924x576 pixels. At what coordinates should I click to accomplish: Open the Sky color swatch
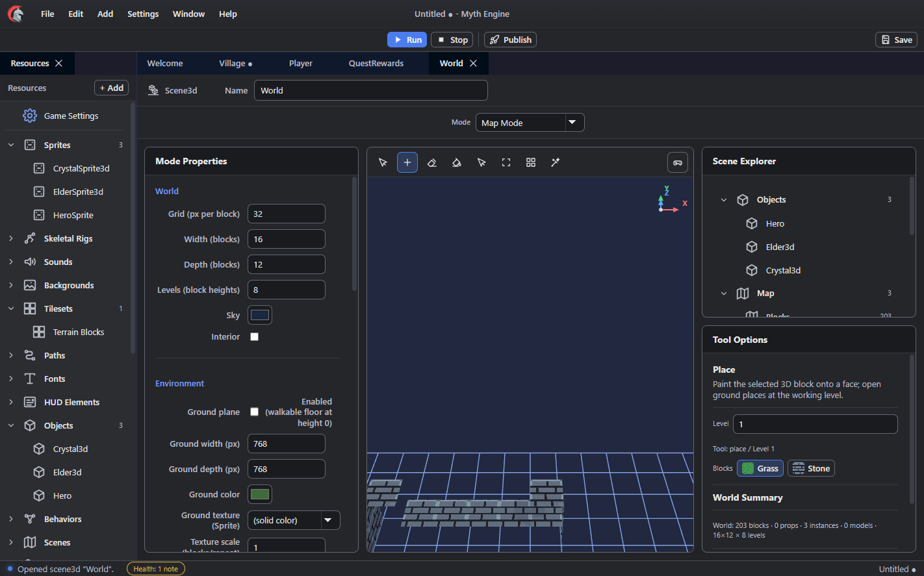coord(260,315)
